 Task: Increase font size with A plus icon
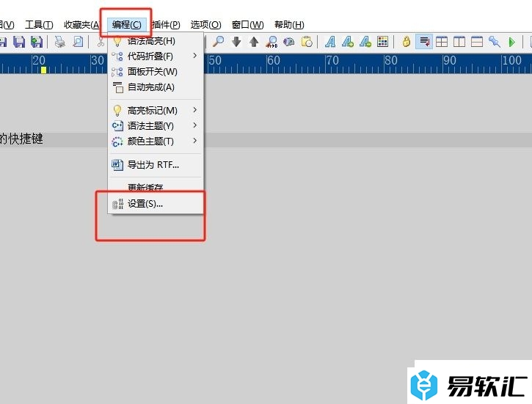(348, 42)
